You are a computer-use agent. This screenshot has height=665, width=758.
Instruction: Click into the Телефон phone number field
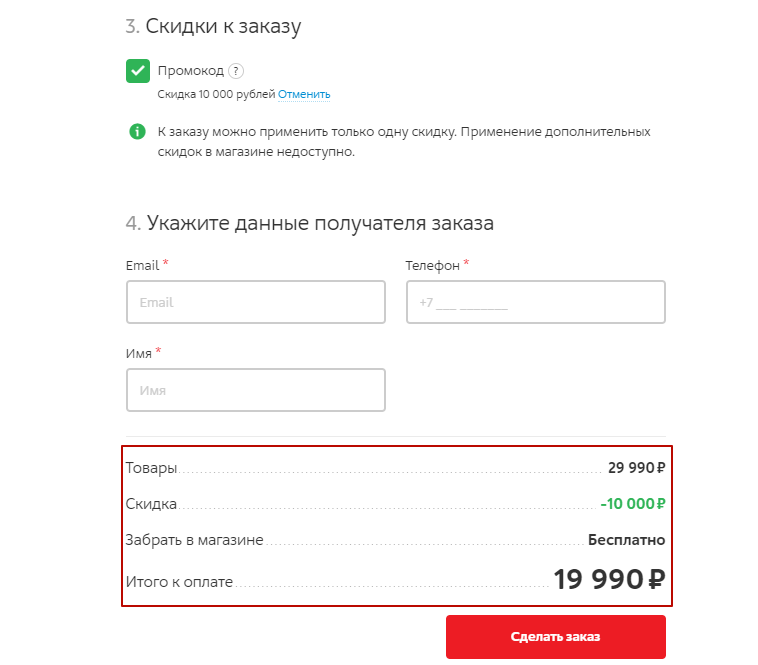pyautogui.click(x=535, y=302)
